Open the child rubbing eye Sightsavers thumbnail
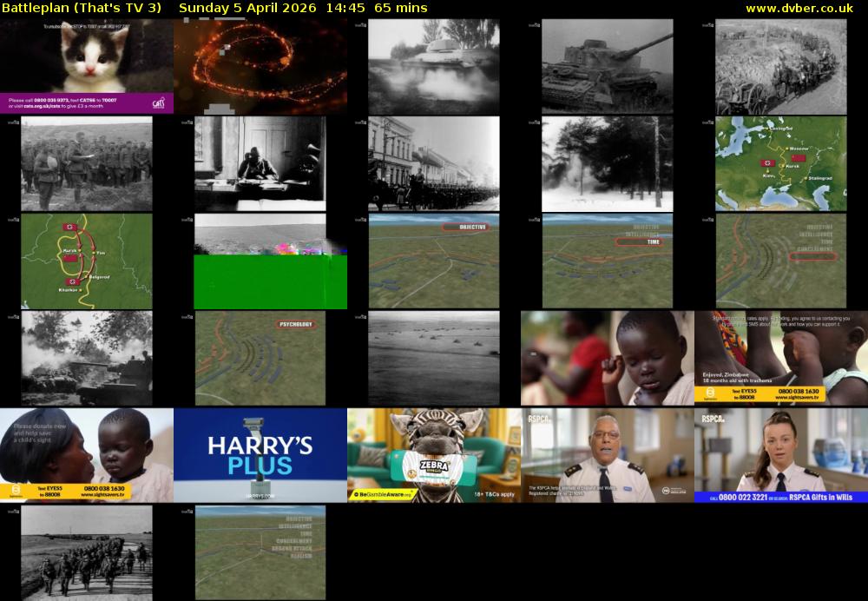This screenshot has width=868, height=601. tap(608, 358)
